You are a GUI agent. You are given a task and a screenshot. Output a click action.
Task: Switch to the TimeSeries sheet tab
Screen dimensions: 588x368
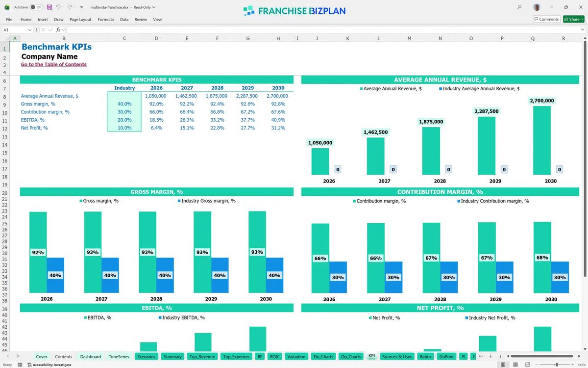(119, 357)
